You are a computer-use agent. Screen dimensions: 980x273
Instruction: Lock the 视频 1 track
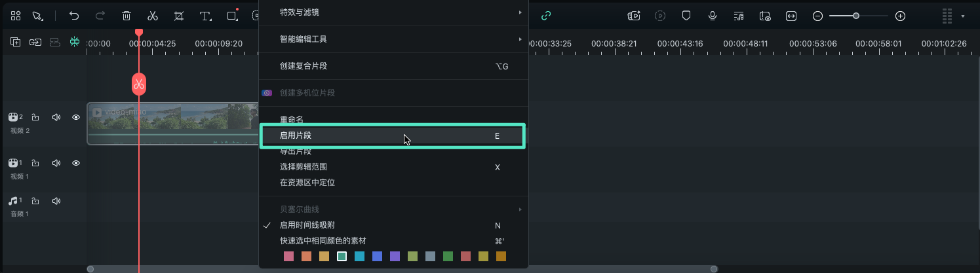[x=35, y=163]
